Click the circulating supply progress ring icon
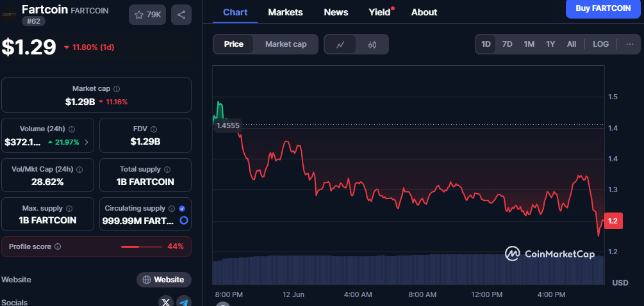The width and height of the screenshot is (644, 306). [x=184, y=220]
